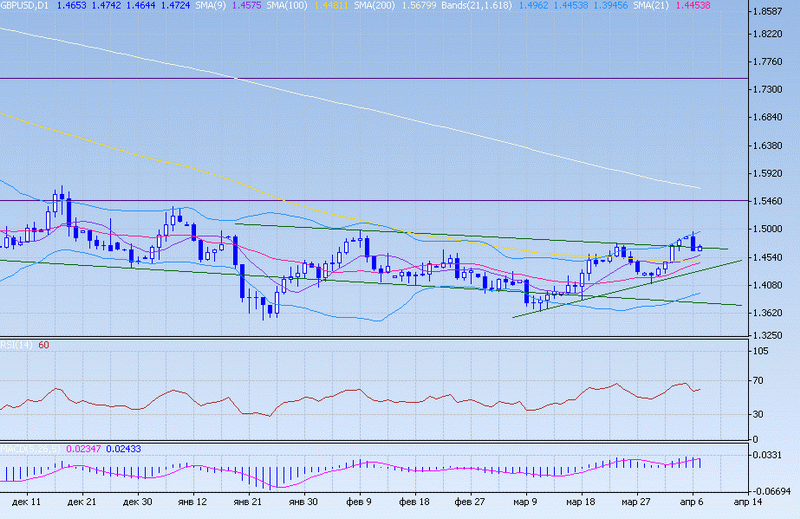The image size is (800, 519).
Task: Select the мар 18 date marker
Action: pos(577,498)
